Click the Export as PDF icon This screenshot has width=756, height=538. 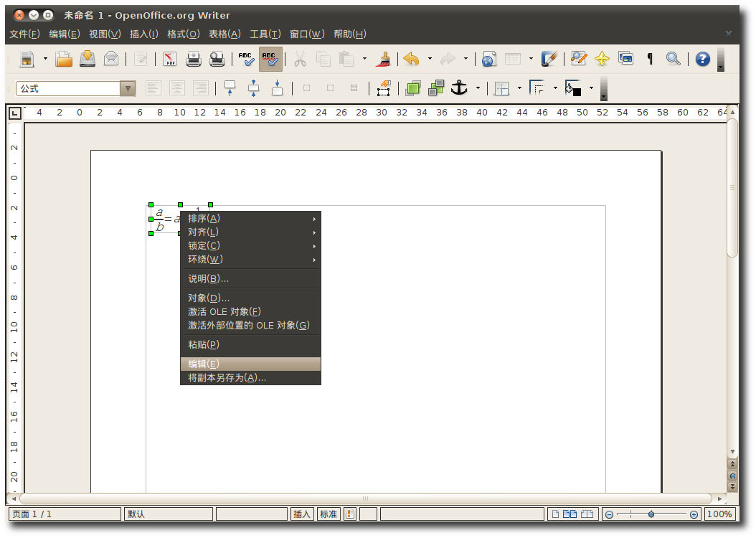[x=170, y=59]
